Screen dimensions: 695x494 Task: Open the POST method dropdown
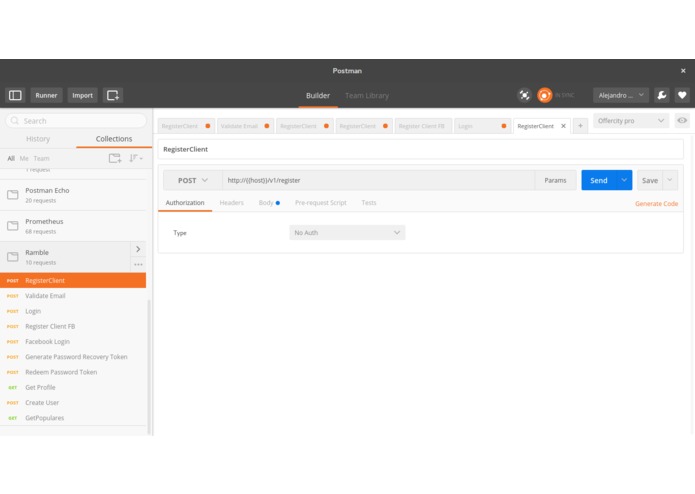(x=192, y=180)
